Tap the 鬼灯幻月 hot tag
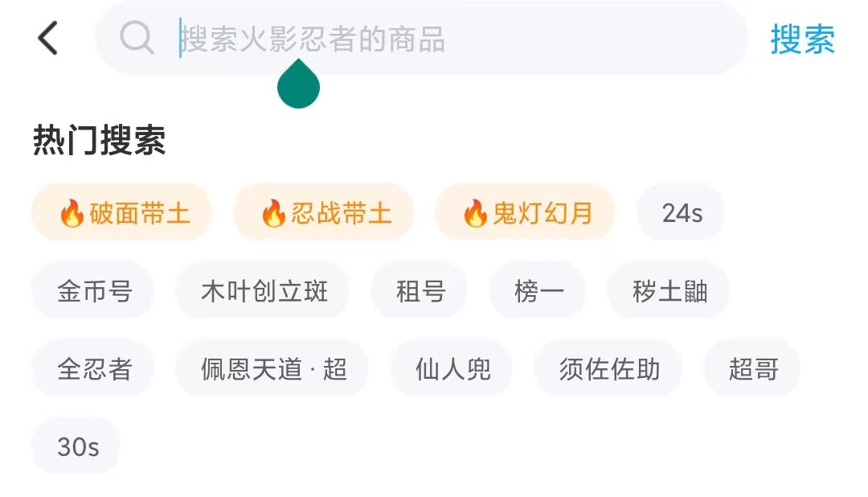Image resolution: width=868 pixels, height=497 pixels. [526, 213]
